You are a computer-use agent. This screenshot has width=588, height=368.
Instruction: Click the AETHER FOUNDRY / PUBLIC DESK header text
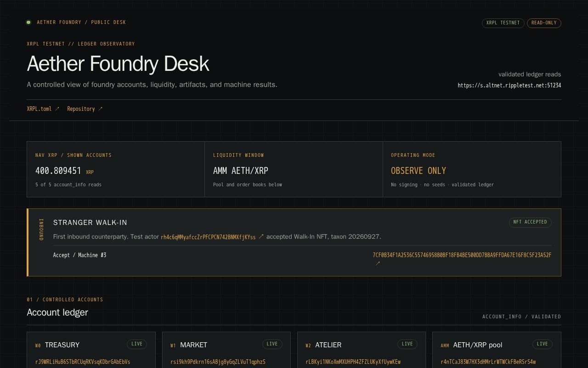click(x=81, y=23)
